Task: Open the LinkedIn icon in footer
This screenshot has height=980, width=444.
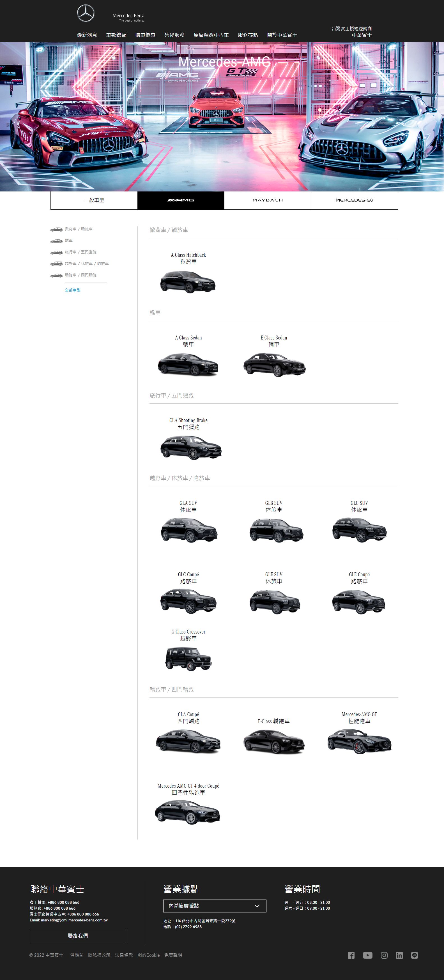Action: [399, 955]
